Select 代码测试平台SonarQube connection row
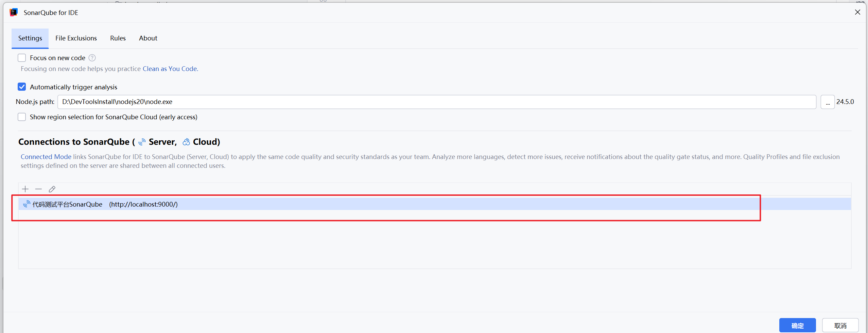 (x=435, y=204)
